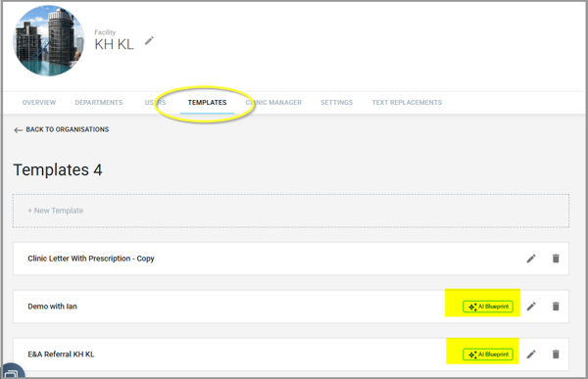Viewport: 588px width, 379px height.
Task: Switch to the Departments tab
Action: pyautogui.click(x=99, y=103)
